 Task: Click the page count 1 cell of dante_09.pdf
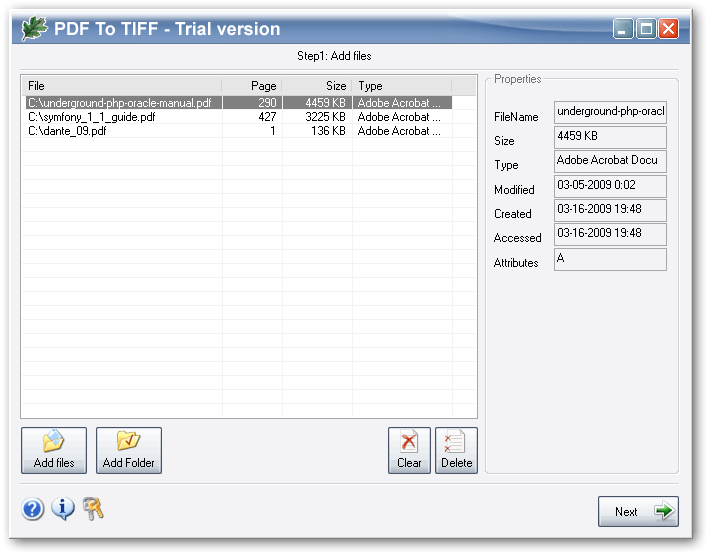252,131
